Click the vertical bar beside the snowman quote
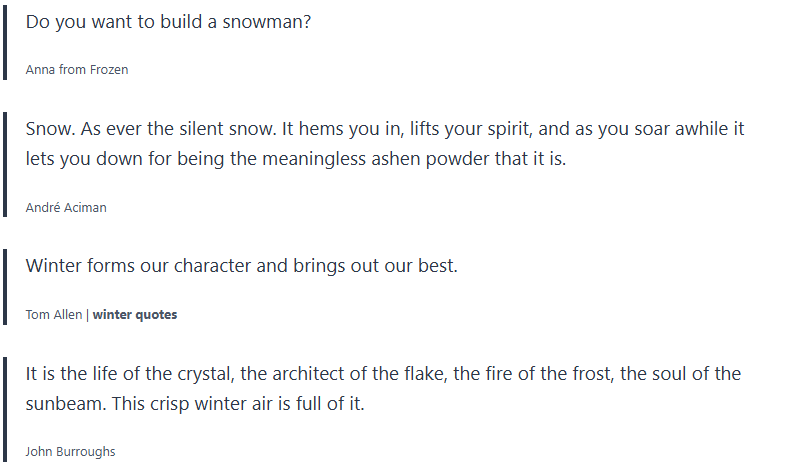Image resolution: width=806 pixels, height=469 pixels. pos(5,42)
